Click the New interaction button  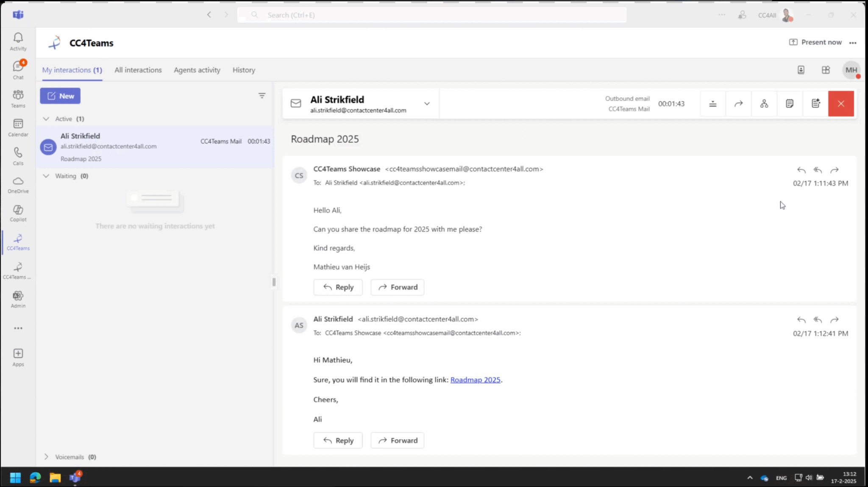(60, 96)
